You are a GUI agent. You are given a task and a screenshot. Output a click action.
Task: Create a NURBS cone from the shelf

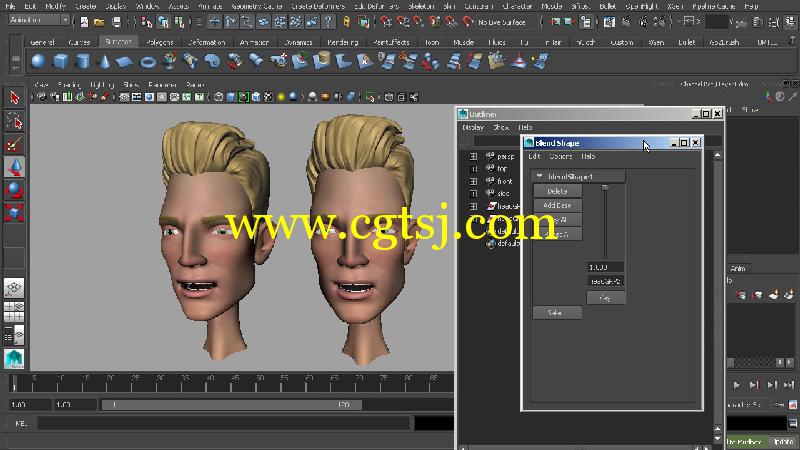(104, 62)
